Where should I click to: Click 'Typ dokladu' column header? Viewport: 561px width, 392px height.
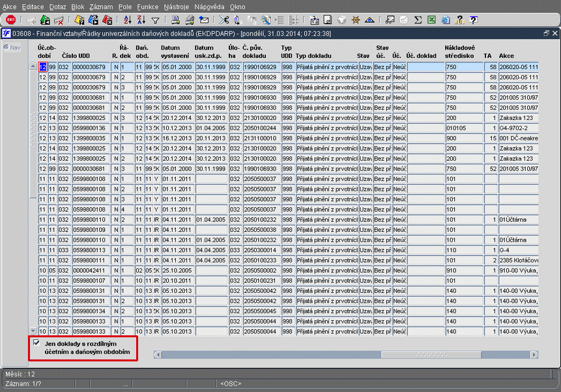(313, 56)
